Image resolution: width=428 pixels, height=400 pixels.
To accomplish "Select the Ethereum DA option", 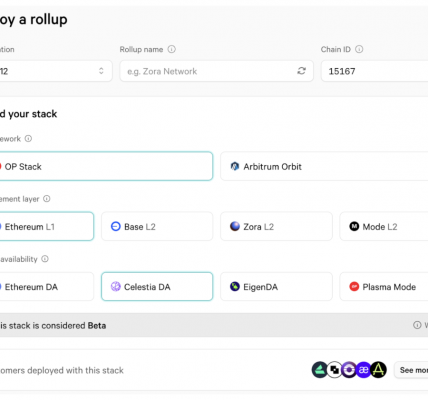I will coord(47,286).
